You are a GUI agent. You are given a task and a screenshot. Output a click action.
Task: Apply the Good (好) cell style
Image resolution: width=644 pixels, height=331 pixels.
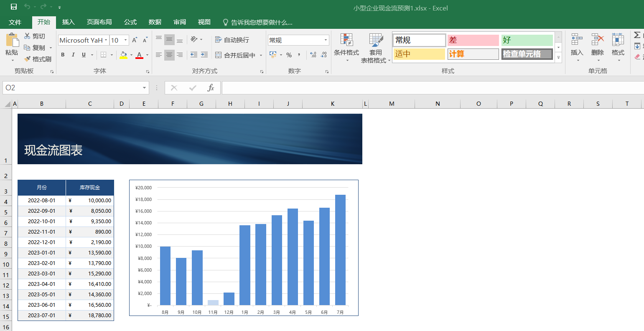tap(527, 40)
